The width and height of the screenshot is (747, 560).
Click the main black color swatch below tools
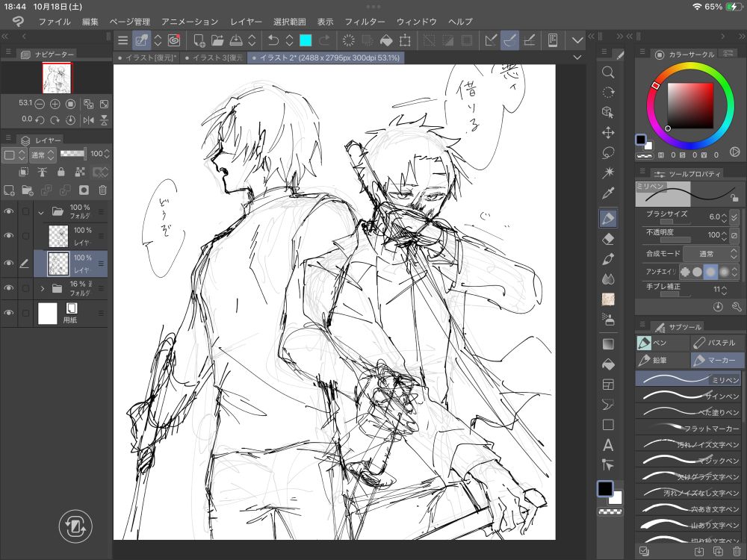point(606,488)
